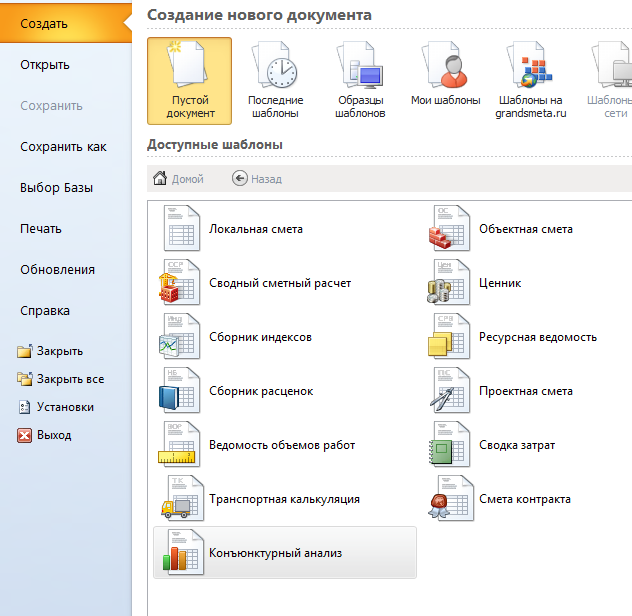Click the Назад link text
The height and width of the screenshot is (616, 632).
[x=266, y=179]
